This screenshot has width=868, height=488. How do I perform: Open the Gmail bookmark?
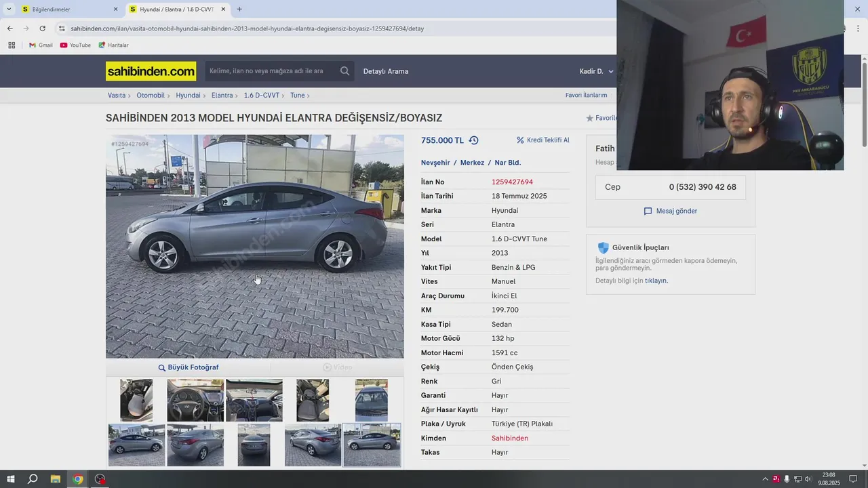click(41, 45)
